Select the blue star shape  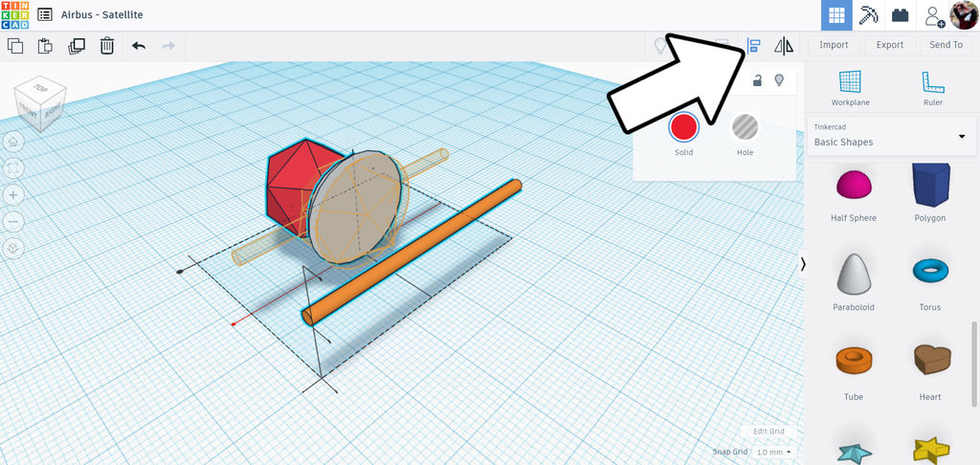point(854,454)
